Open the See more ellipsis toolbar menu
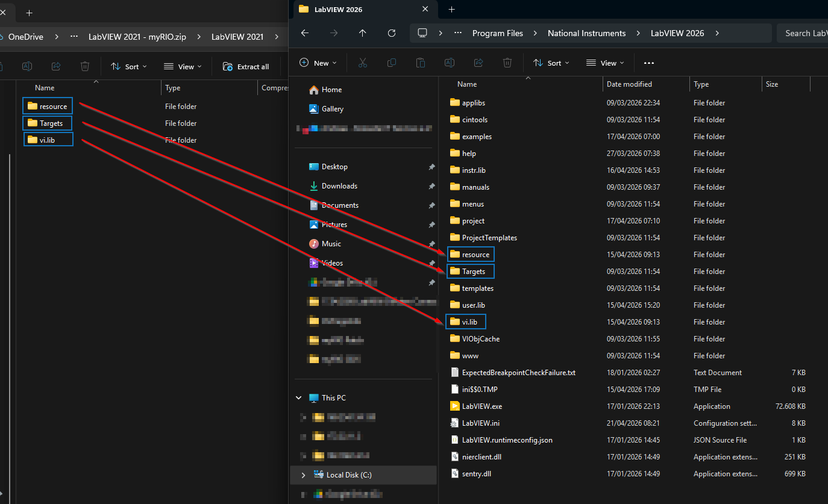828x504 pixels. tap(649, 63)
